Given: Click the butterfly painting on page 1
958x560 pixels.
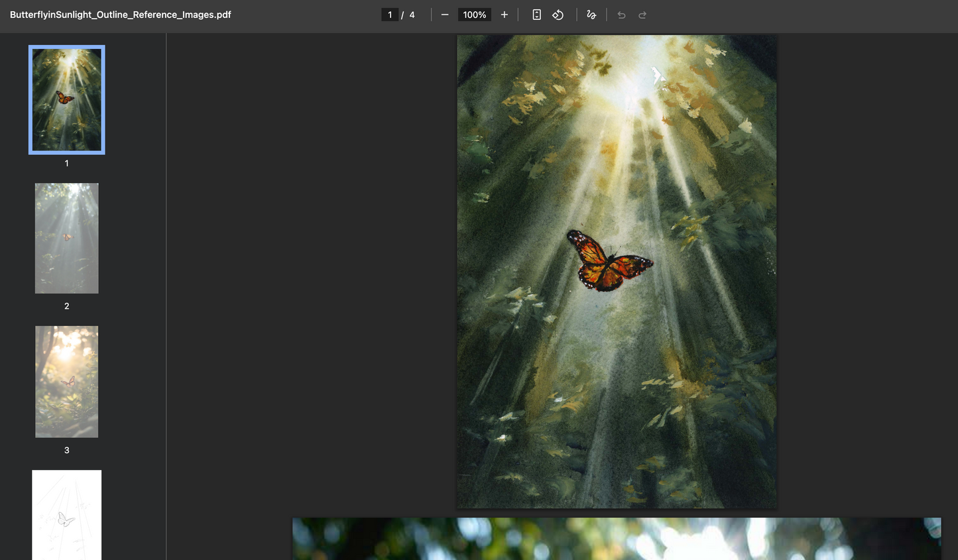Looking at the screenshot, I should click(x=617, y=272).
